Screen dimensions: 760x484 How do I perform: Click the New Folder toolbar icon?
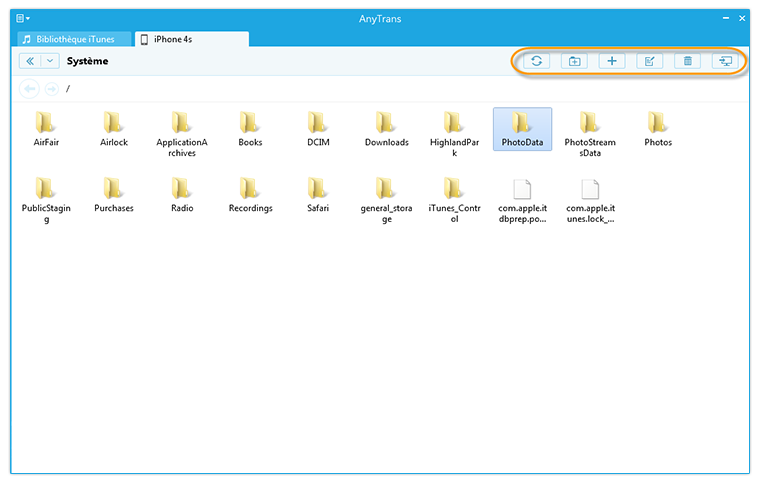coord(574,61)
